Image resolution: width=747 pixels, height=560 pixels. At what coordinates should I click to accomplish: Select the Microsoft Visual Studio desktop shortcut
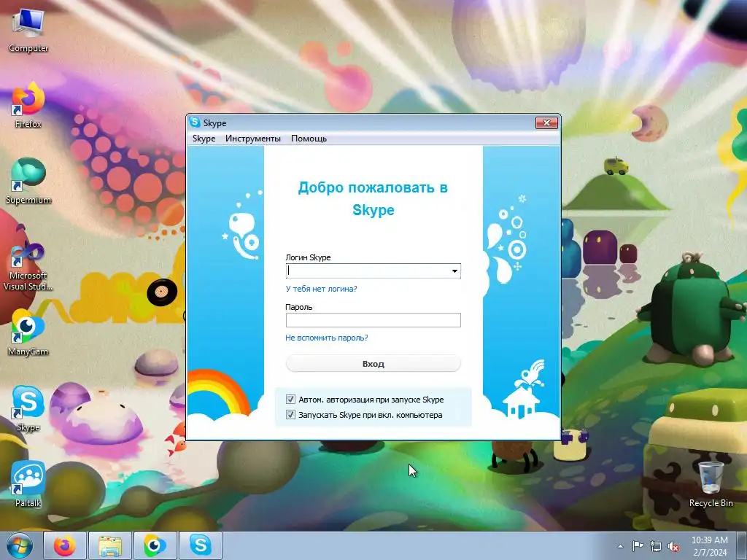coord(28,265)
